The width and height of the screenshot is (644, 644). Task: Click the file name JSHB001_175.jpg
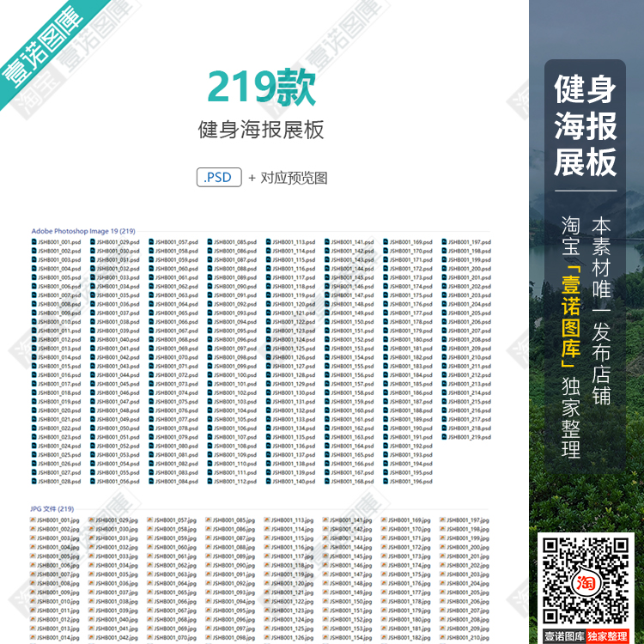pos(410,574)
